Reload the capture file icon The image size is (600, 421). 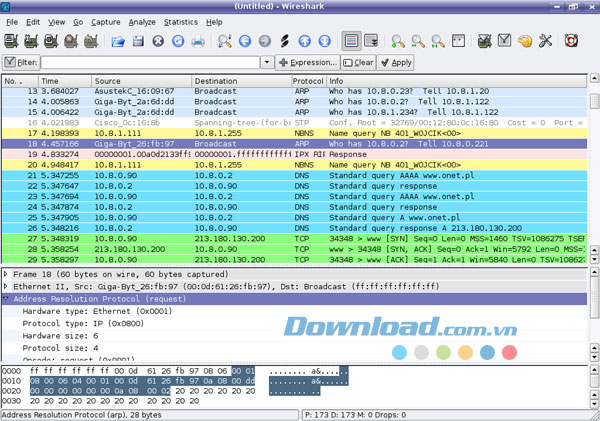pos(178,41)
